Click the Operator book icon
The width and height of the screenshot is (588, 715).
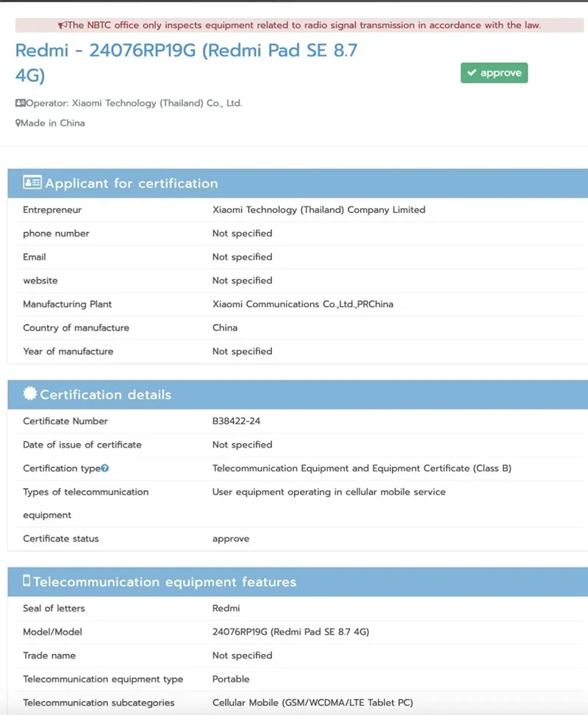click(21, 103)
